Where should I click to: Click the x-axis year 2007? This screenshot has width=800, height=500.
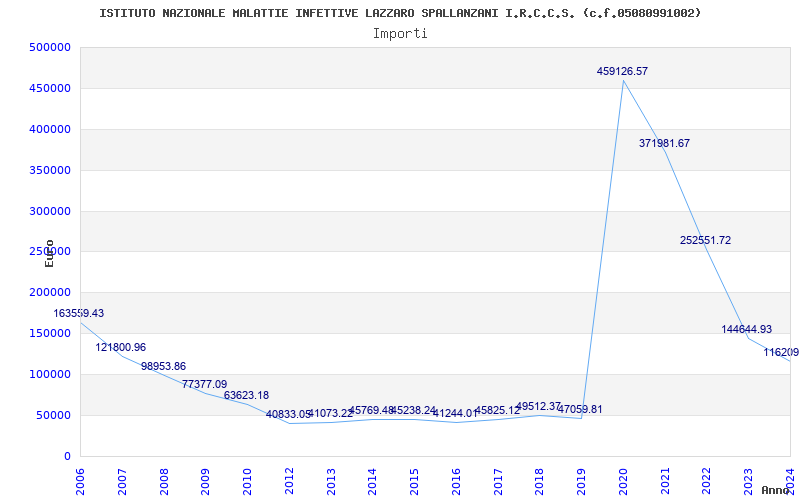[x=122, y=482]
